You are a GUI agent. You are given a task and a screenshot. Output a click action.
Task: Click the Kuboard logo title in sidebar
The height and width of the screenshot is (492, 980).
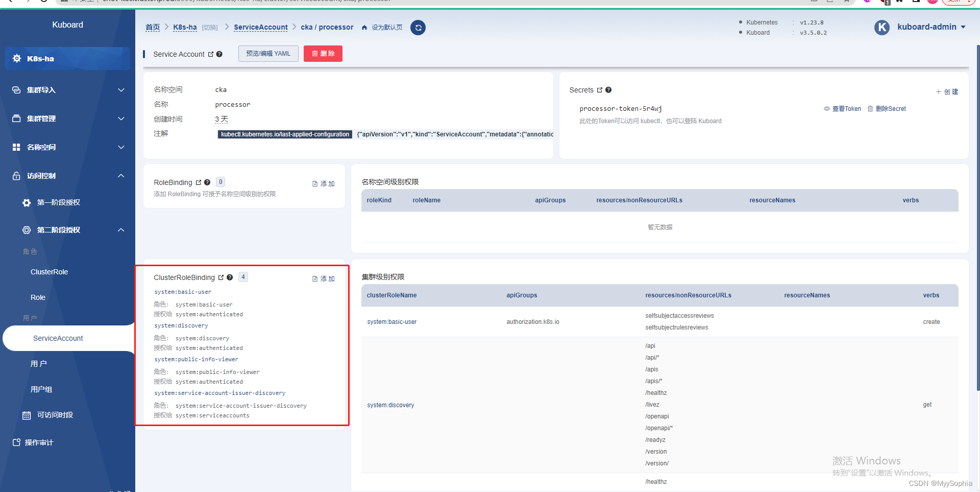pyautogui.click(x=67, y=25)
